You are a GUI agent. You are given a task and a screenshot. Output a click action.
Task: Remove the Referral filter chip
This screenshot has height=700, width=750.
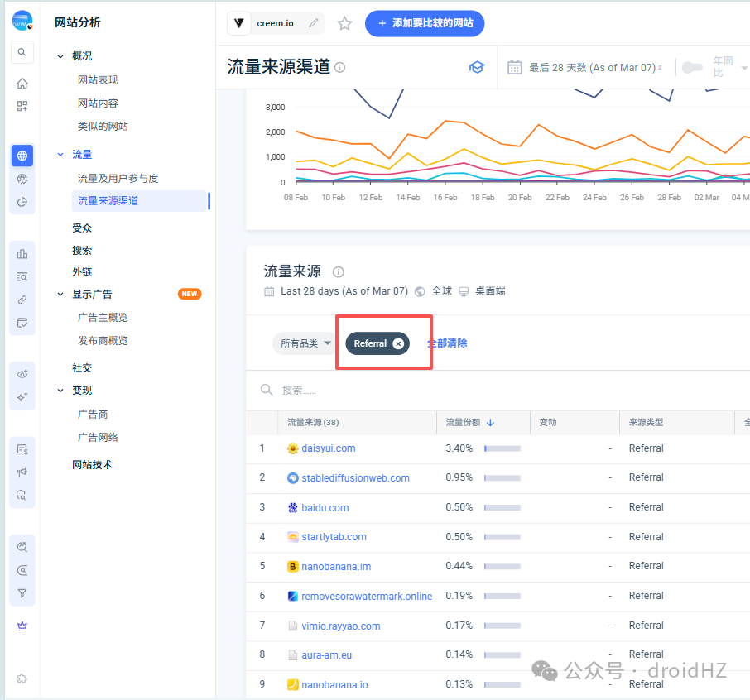398,343
